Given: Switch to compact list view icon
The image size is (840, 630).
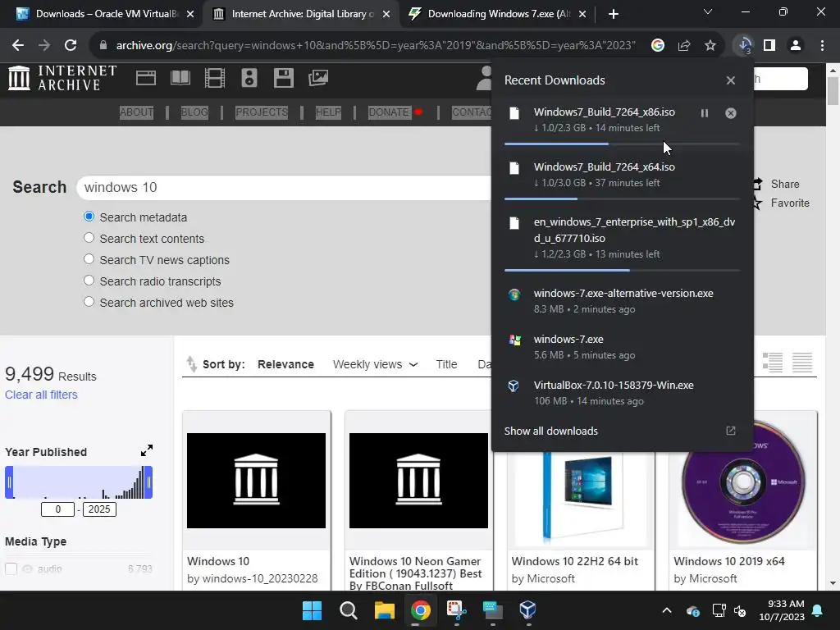Looking at the screenshot, I should click(802, 363).
